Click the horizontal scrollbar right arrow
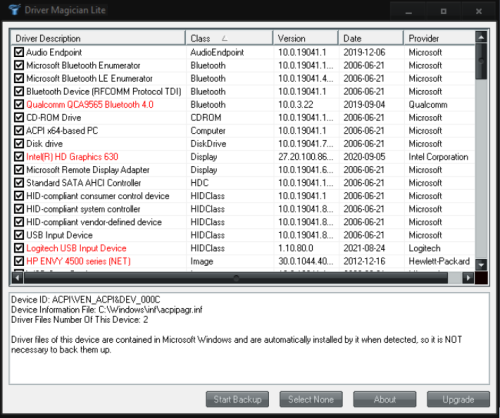Screen dimensions: 500x418 (x=468, y=278)
